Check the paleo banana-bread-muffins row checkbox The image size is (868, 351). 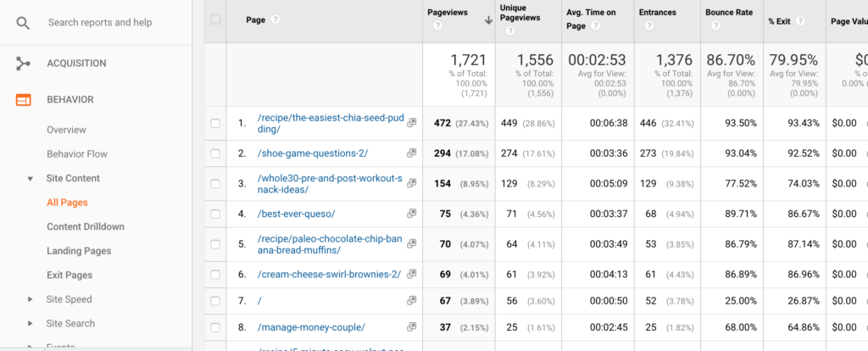point(215,243)
